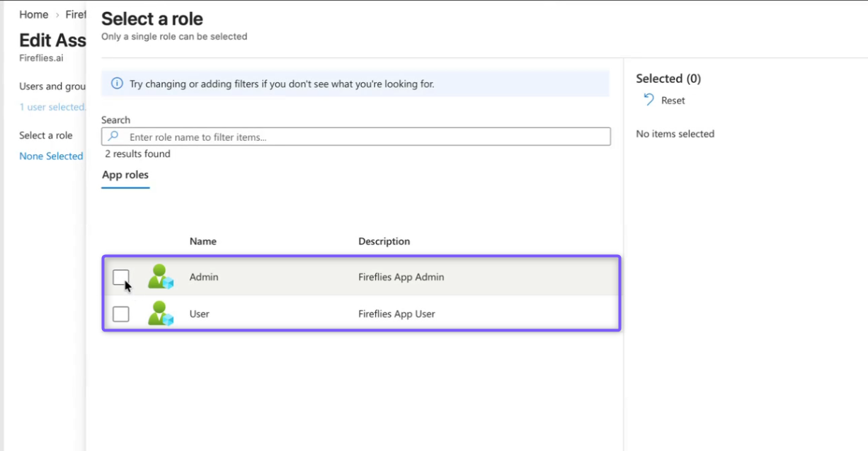Tick the User role checkbox
The image size is (868, 451).
121,314
